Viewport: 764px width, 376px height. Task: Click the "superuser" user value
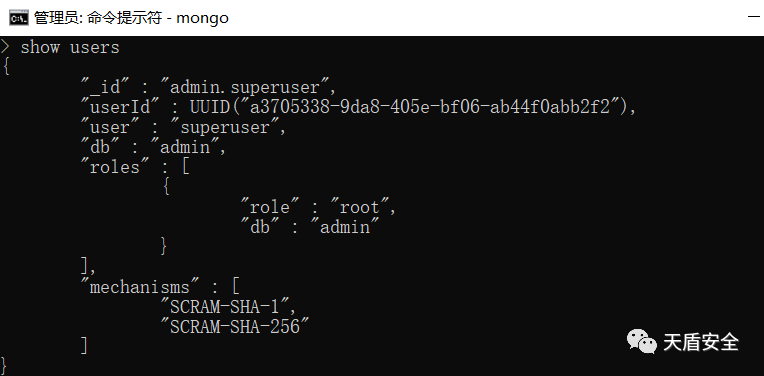click(x=228, y=127)
